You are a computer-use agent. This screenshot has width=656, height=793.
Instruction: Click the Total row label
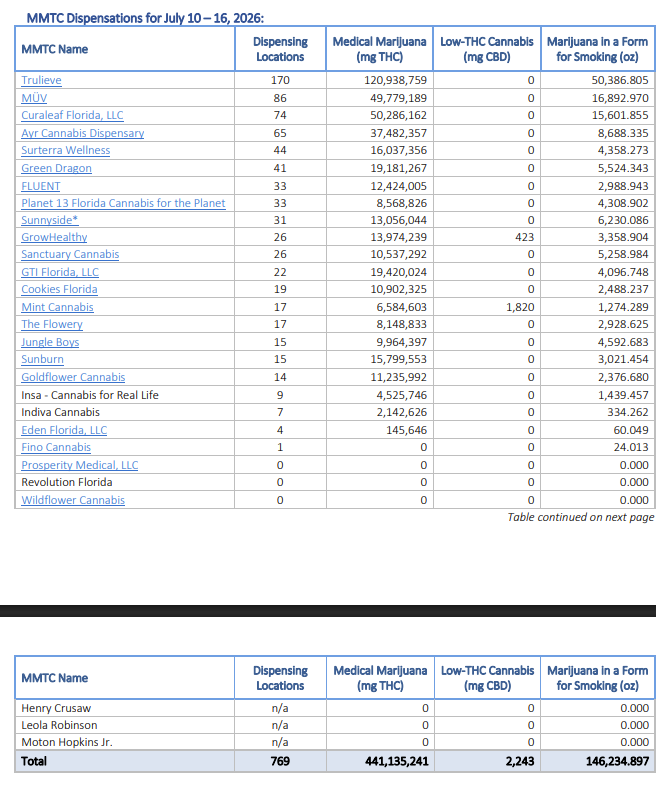click(x=34, y=761)
